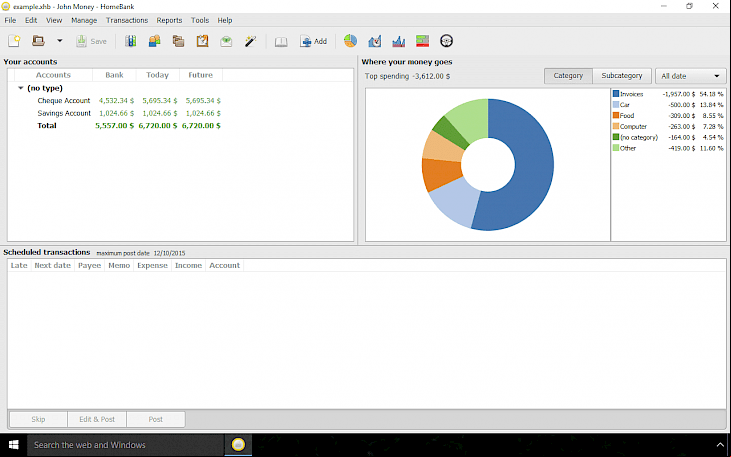Screen dimensions: 731x457
Task: Open the Transactions menu
Action: point(127,20)
